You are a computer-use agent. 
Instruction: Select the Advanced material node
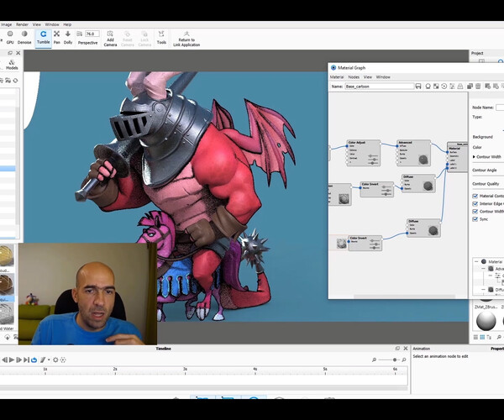point(413,153)
